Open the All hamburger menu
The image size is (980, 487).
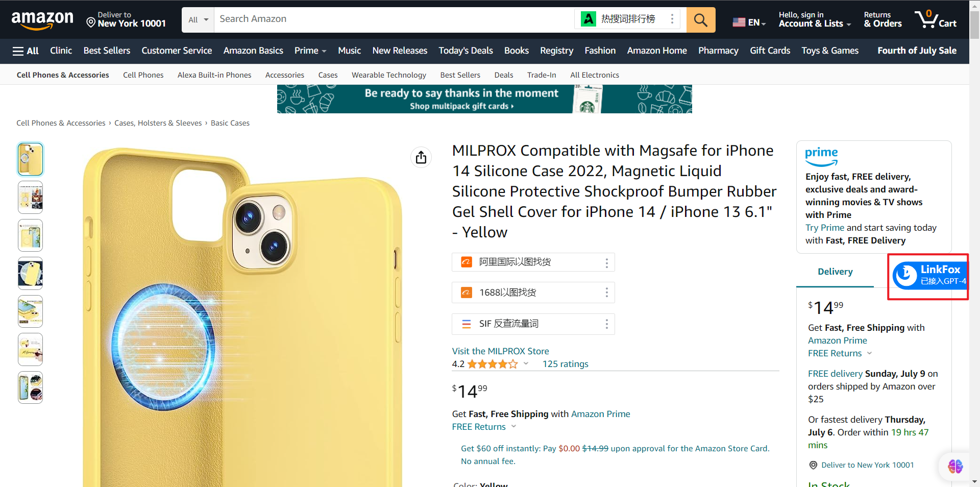click(x=26, y=51)
